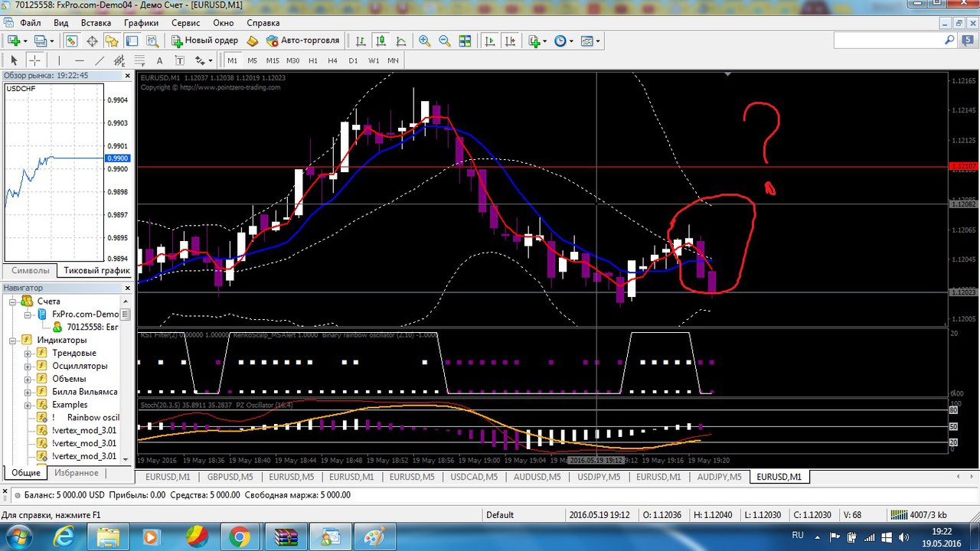Collapse the Индикаторы tree node

pos(11,340)
